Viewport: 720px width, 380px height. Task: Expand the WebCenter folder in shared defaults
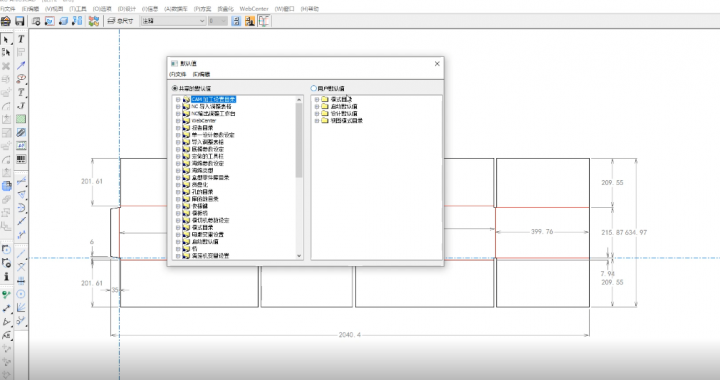(178, 121)
